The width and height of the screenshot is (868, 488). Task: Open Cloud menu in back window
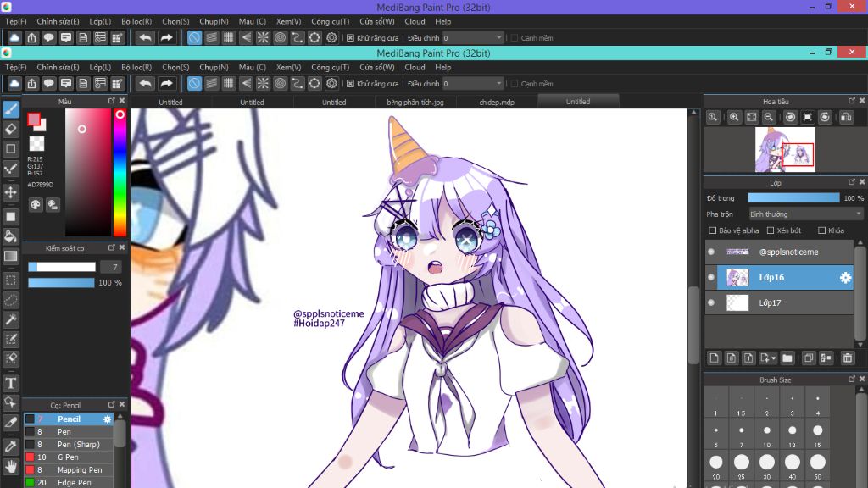[415, 21]
